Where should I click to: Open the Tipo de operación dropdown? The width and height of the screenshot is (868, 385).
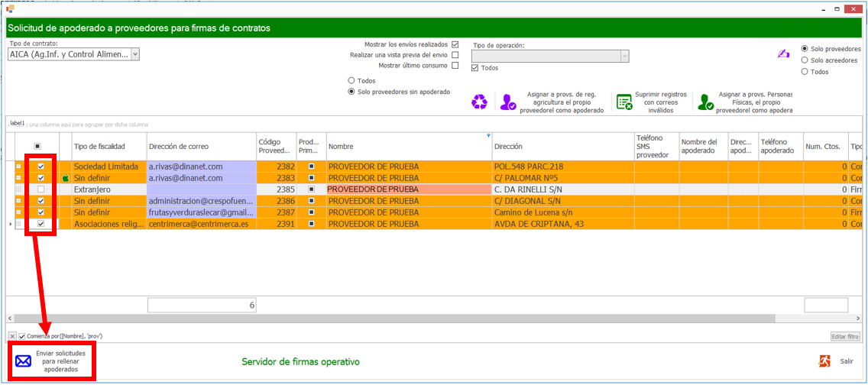(x=624, y=56)
